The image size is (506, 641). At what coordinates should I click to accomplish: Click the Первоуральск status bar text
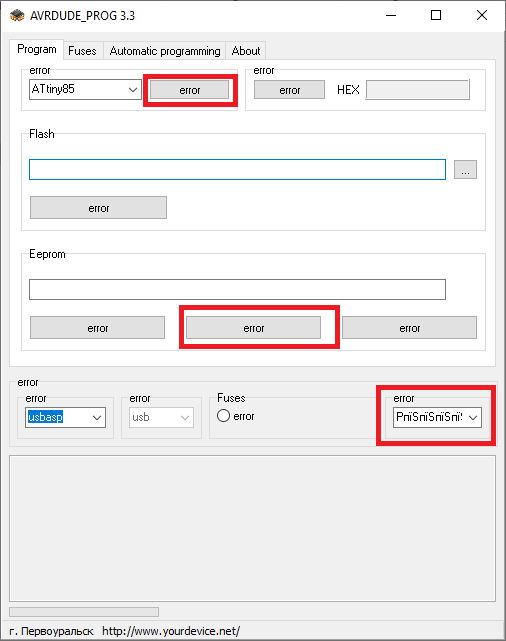coord(51,631)
